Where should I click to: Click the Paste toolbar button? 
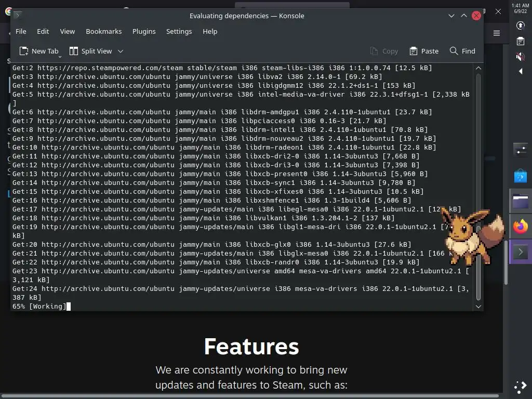coord(424,51)
